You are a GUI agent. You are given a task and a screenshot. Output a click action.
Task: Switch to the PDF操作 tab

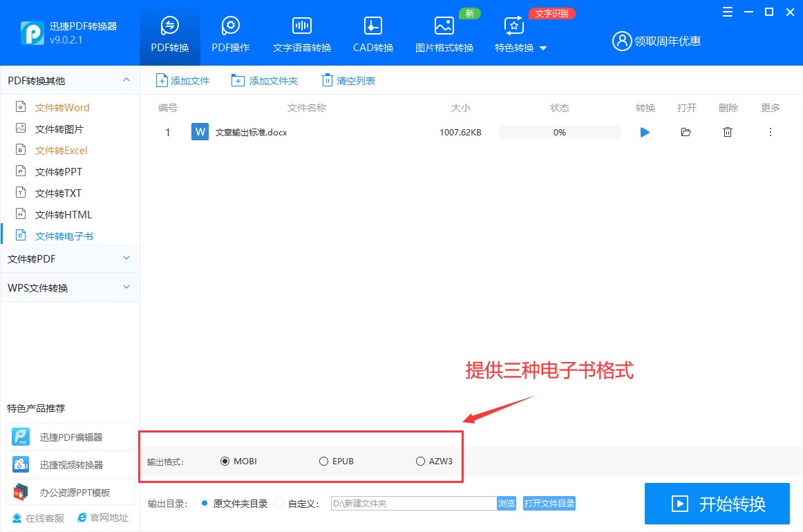coord(230,32)
